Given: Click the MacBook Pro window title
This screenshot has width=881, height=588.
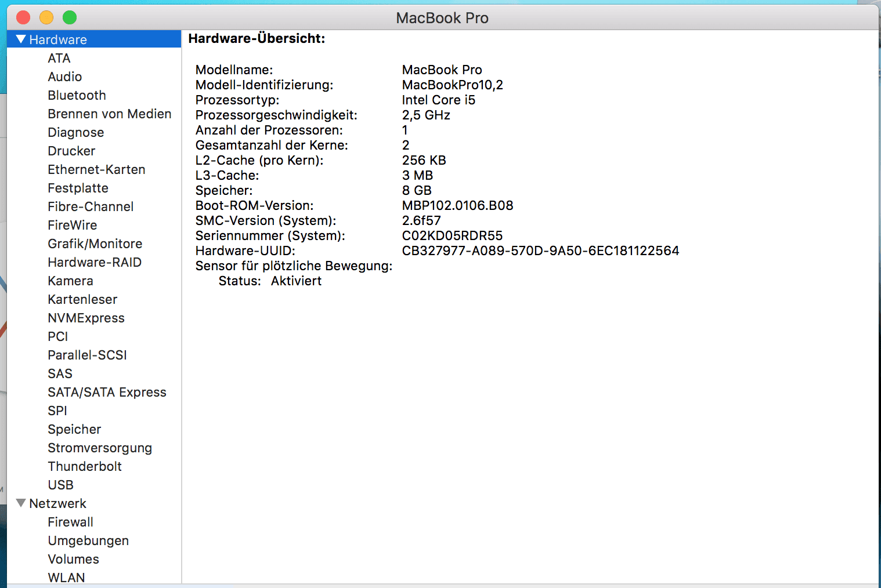Looking at the screenshot, I should point(442,18).
